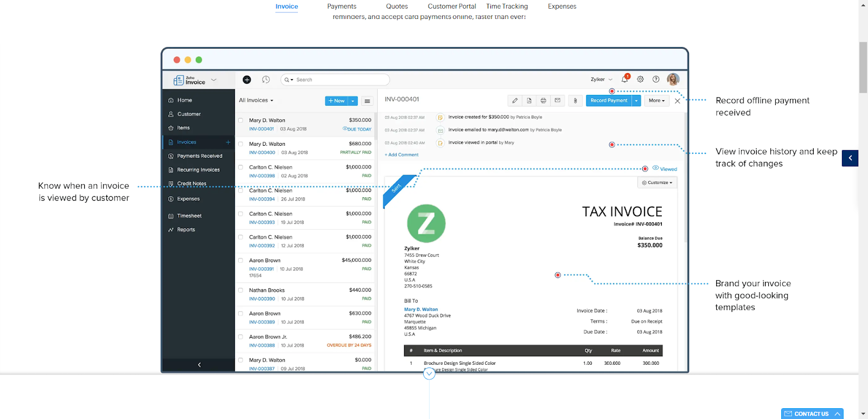
Task: Open the help question mark icon
Action: (656, 79)
